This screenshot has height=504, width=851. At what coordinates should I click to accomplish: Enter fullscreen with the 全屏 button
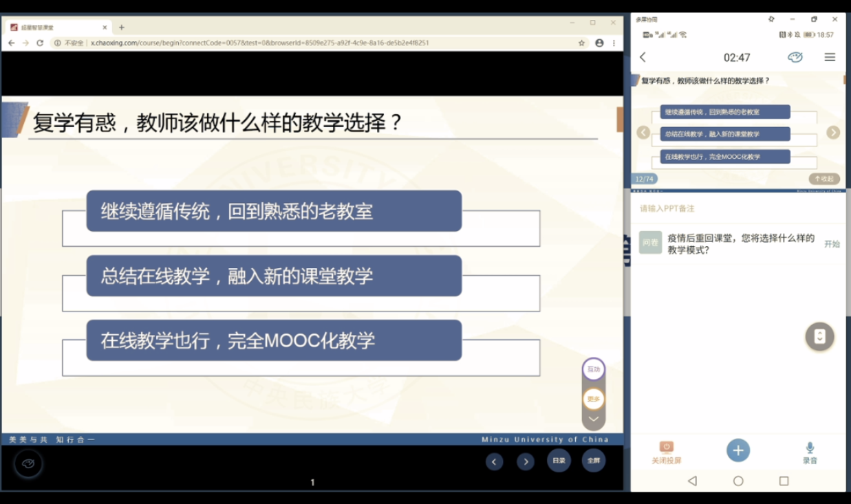click(x=593, y=461)
